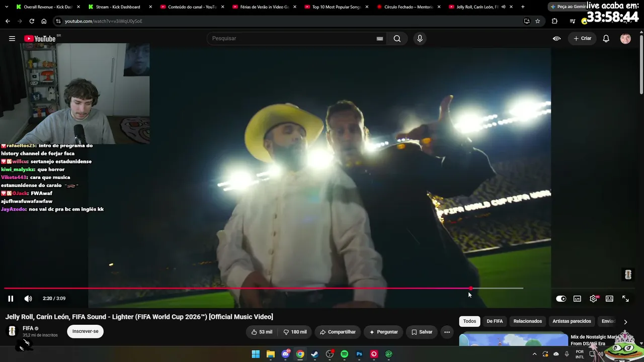Switch to Top 10 Most Popular Songs tab
This screenshot has height=362, width=644.
point(336,7)
